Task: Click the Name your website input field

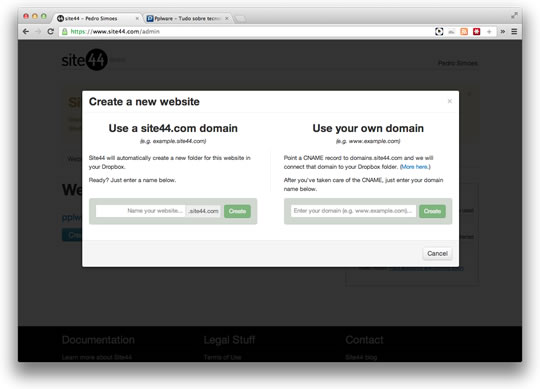Action: [x=140, y=211]
